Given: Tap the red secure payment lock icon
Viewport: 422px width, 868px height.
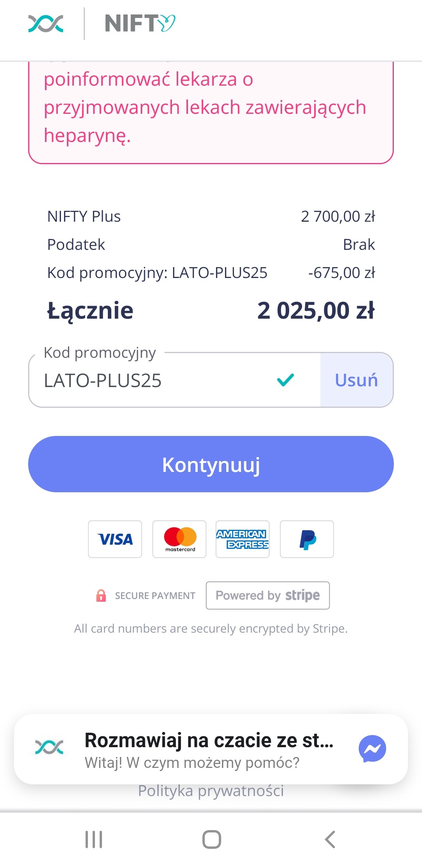Looking at the screenshot, I should 101,595.
